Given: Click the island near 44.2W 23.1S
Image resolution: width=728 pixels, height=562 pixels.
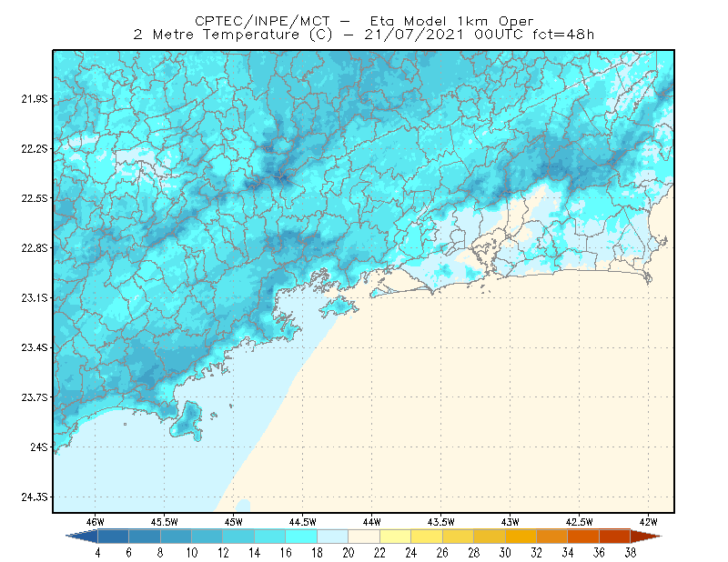Looking at the screenshot, I should pos(339,306).
